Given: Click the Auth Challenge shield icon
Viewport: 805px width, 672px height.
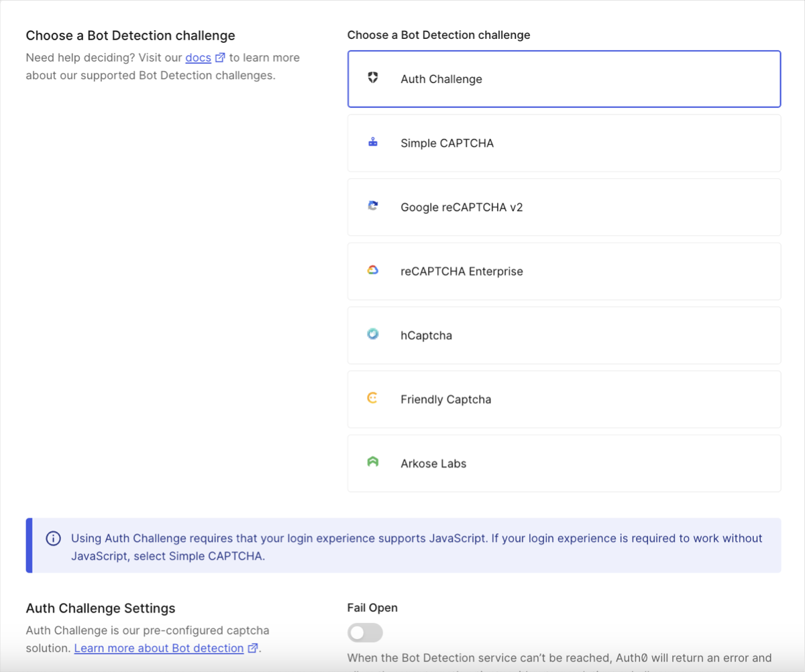Looking at the screenshot, I should click(x=373, y=78).
